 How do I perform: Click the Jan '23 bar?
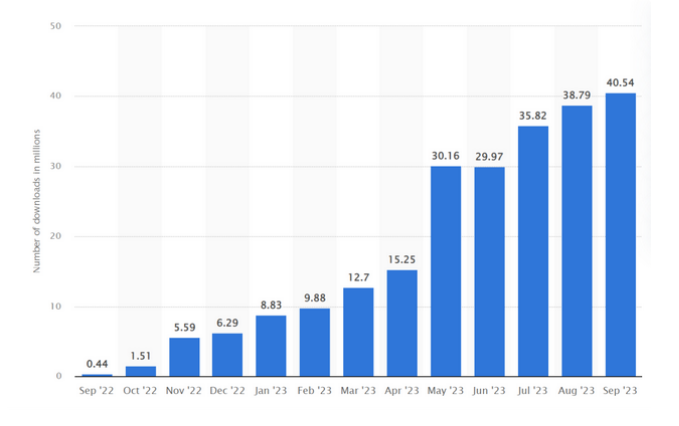coord(271,345)
